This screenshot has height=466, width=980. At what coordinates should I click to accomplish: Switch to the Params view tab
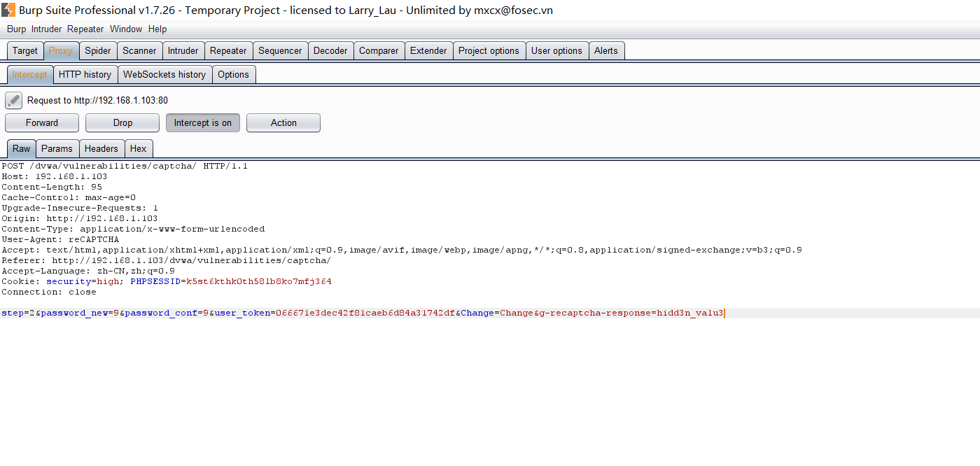tap(57, 148)
